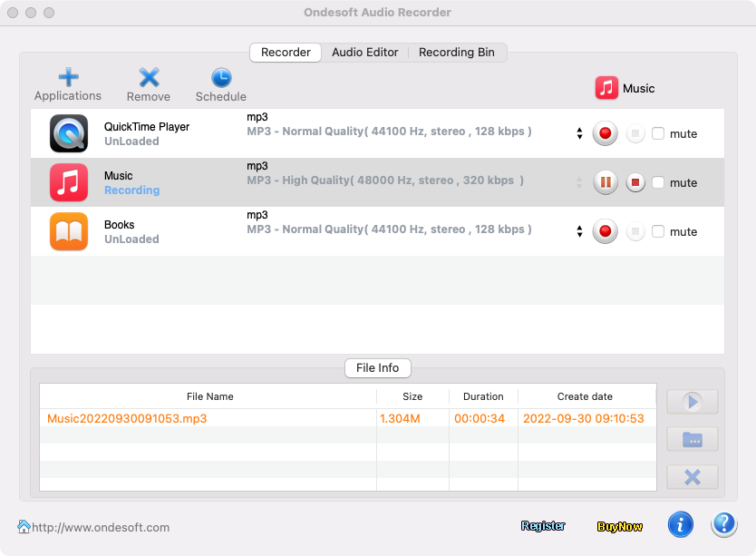The height and width of the screenshot is (556, 756).
Task: Click the Books name label
Action: [x=119, y=225]
